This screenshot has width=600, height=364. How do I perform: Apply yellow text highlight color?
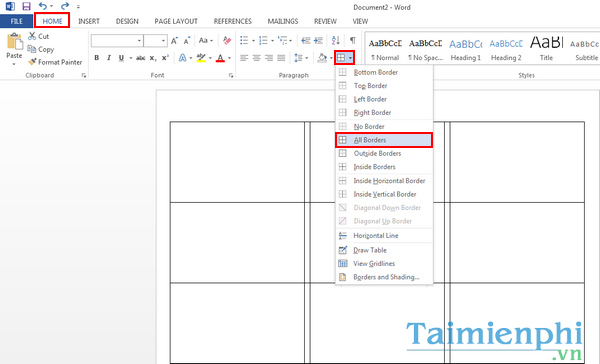point(201,58)
